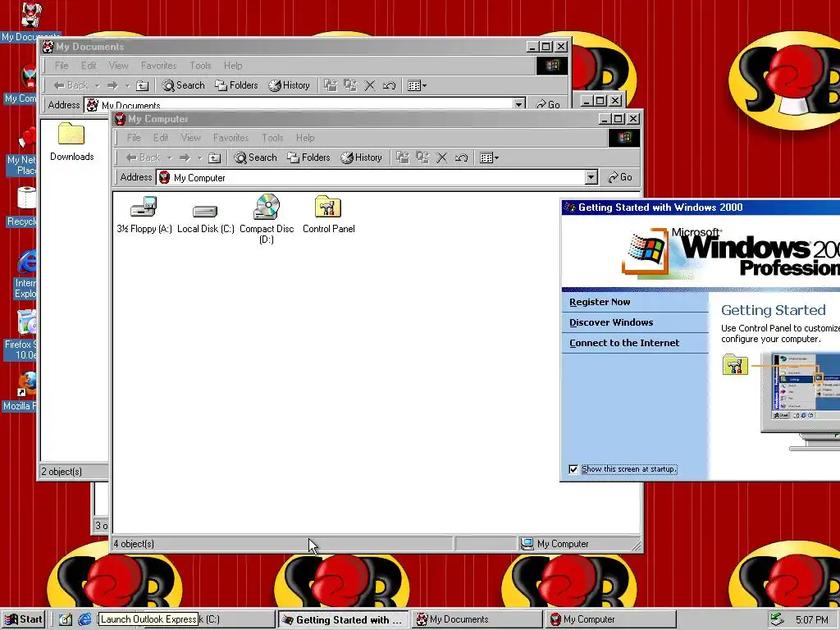Screen dimensions: 840x630
Task: Open Forward history dropdown arrow in My Computer
Action: (x=199, y=157)
